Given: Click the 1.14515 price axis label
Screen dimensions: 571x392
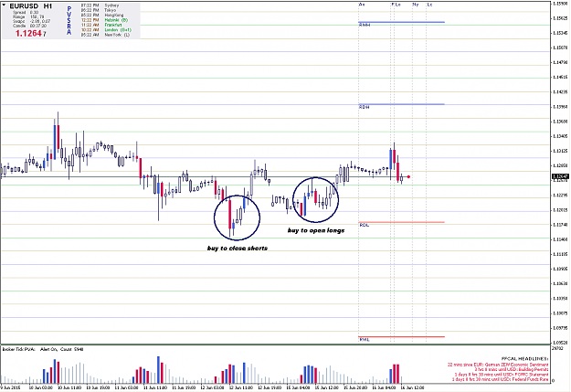Looking at the screenshot, I should pyautogui.click(x=560, y=77).
